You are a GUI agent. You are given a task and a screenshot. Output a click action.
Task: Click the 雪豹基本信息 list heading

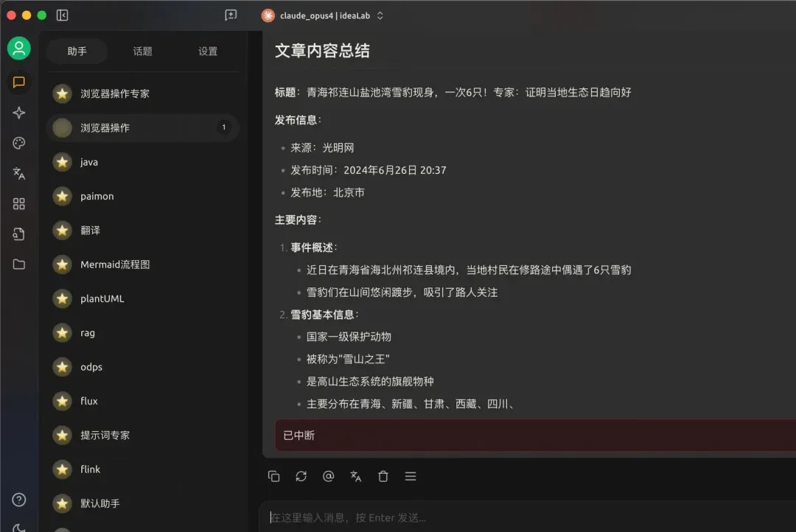[323, 314]
